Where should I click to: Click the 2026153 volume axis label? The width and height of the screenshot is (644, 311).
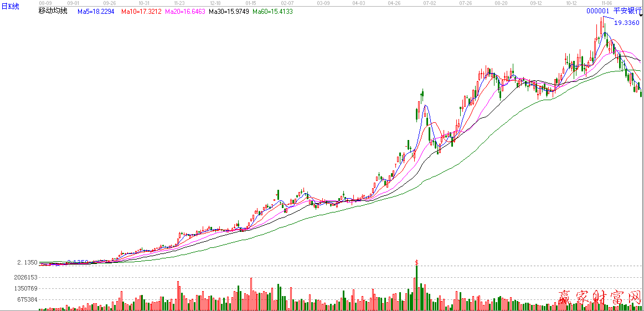point(26,277)
